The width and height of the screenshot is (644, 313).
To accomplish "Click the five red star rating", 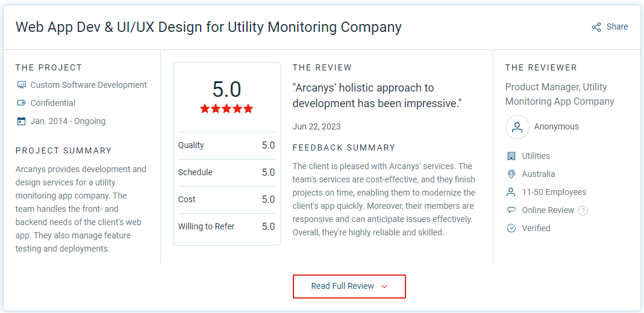I will click(227, 109).
